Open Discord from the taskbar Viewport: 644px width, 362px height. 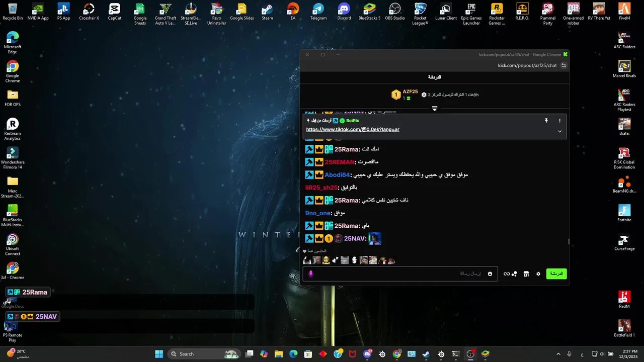click(x=368, y=354)
